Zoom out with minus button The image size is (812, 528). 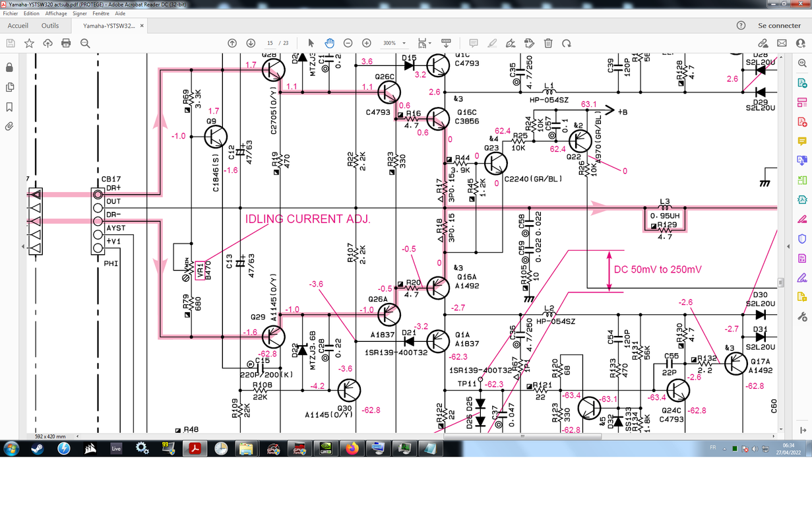click(x=348, y=43)
